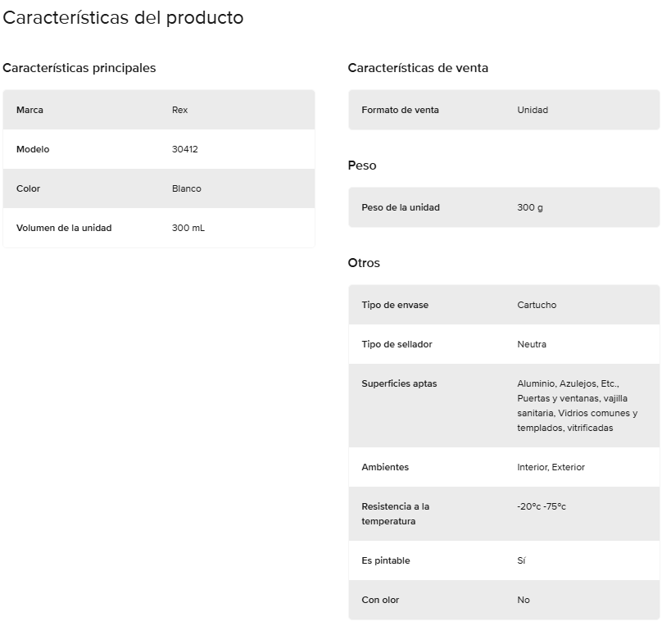Click the "Características del producto" page heading
671x644 pixels.
click(x=123, y=17)
